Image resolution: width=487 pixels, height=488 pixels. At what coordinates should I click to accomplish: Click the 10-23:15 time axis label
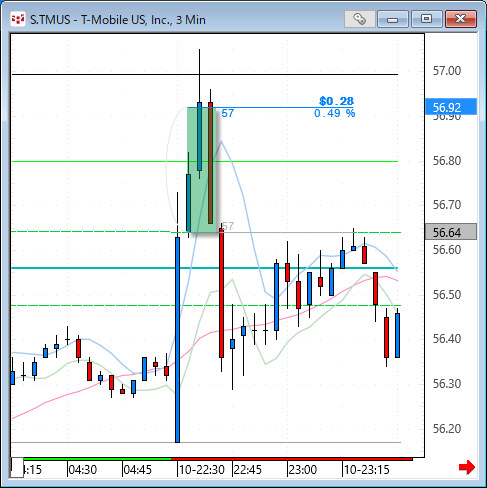(367, 470)
